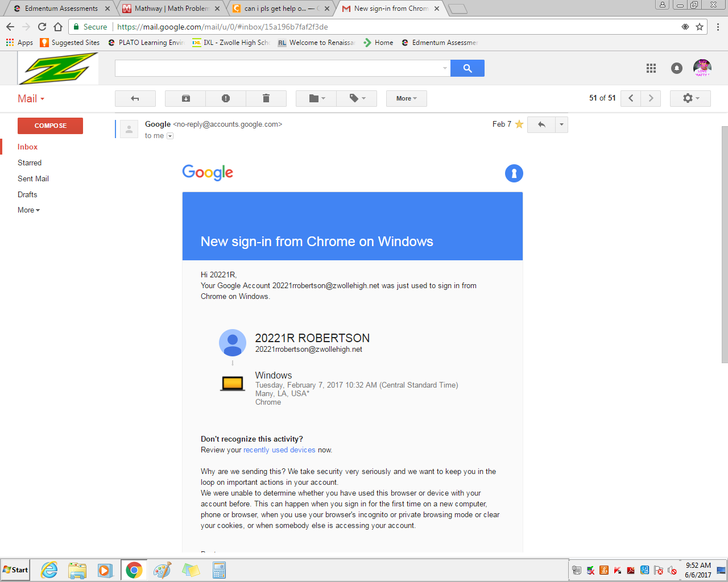
Task: Reply to the Google email
Action: tap(541, 124)
